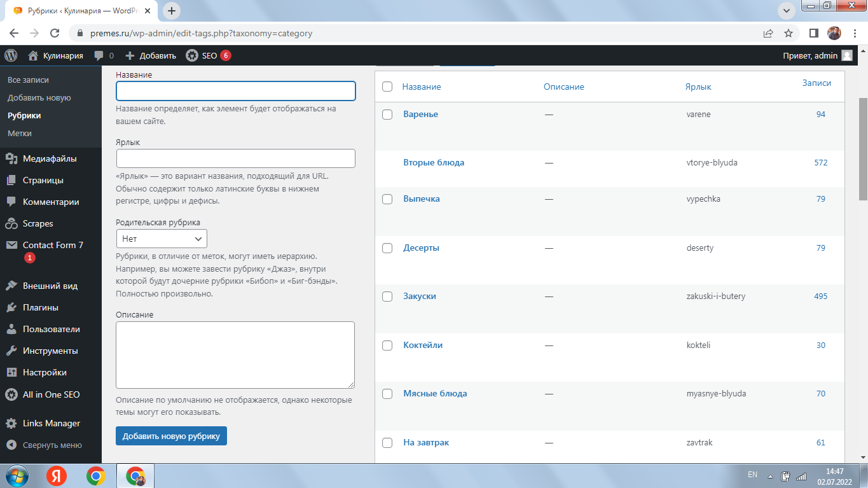Screen dimensions: 868x488
Task: Open Страницы sidebar icon
Action: click(11, 180)
